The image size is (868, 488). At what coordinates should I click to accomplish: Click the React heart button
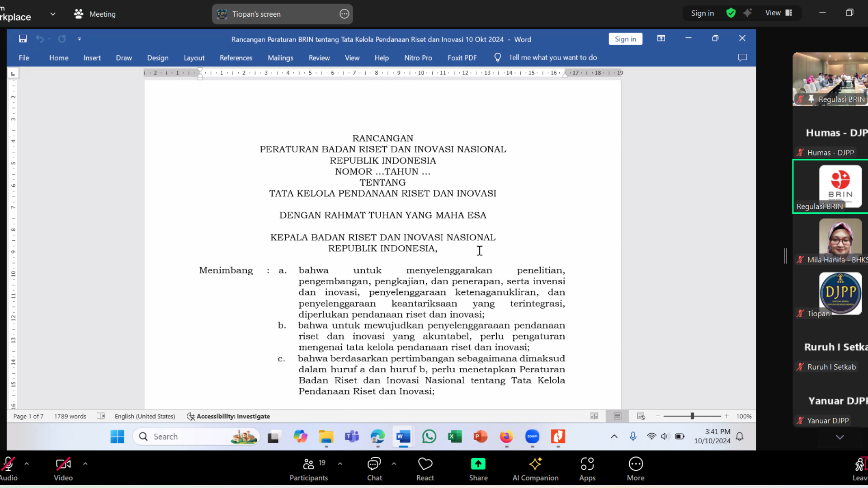pyautogui.click(x=425, y=469)
